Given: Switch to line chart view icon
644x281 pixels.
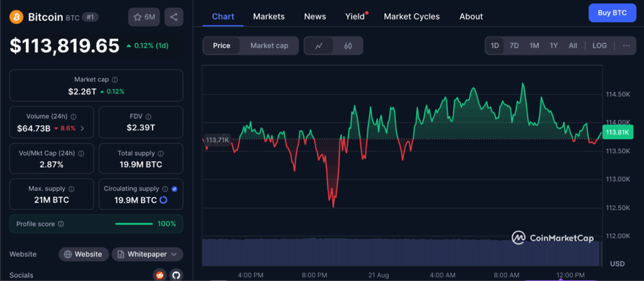Looking at the screenshot, I should (319, 46).
